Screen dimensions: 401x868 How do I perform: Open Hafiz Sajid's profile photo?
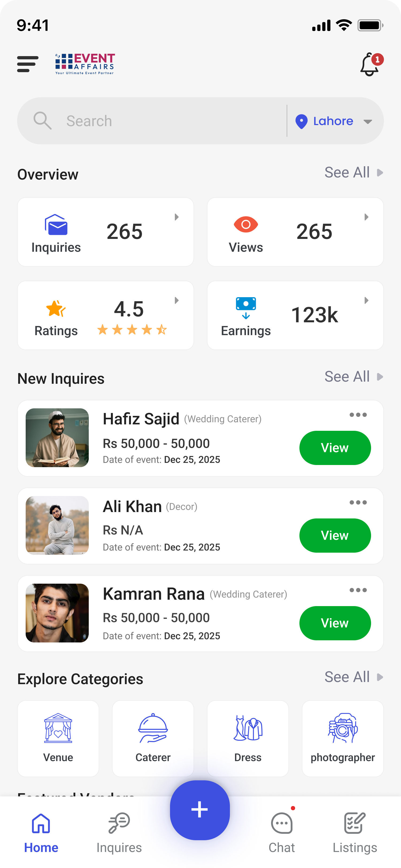(57, 438)
